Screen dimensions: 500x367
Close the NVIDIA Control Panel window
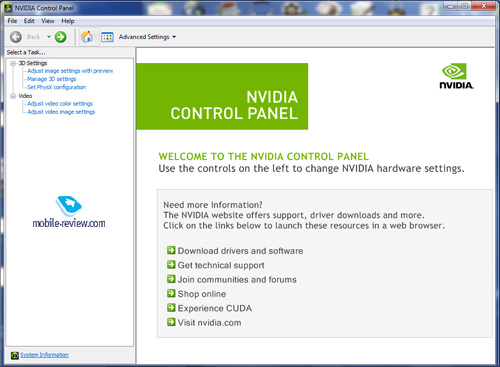484,5
